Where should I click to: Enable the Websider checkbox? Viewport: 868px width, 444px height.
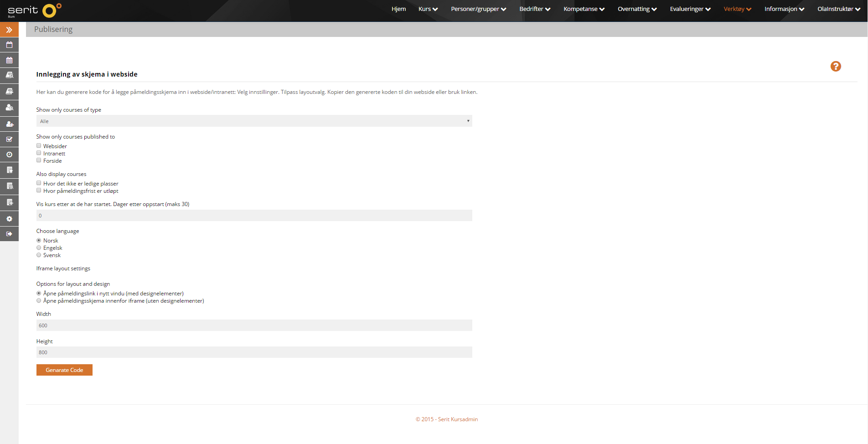(x=39, y=146)
